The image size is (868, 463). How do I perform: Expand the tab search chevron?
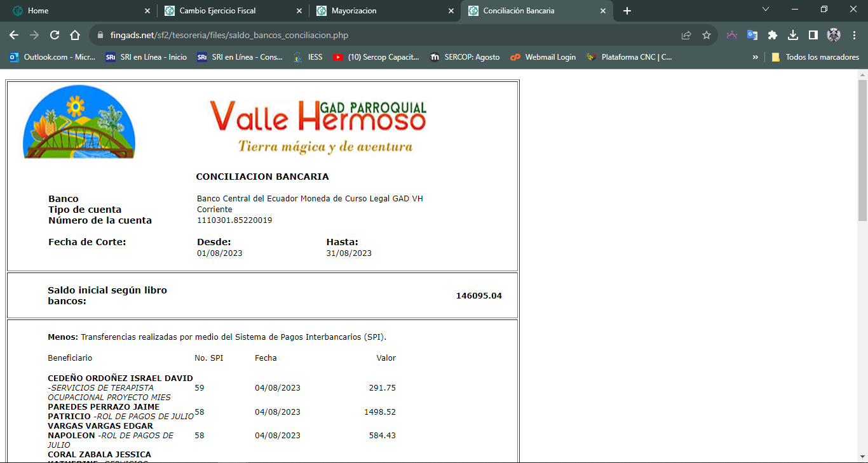766,10
